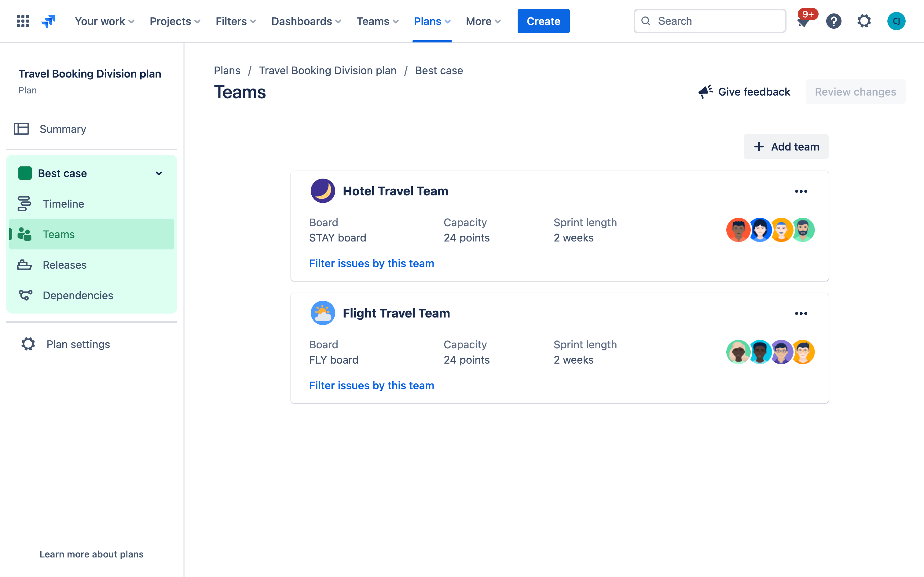924x577 pixels.
Task: Click the Search input field
Action: 709,21
